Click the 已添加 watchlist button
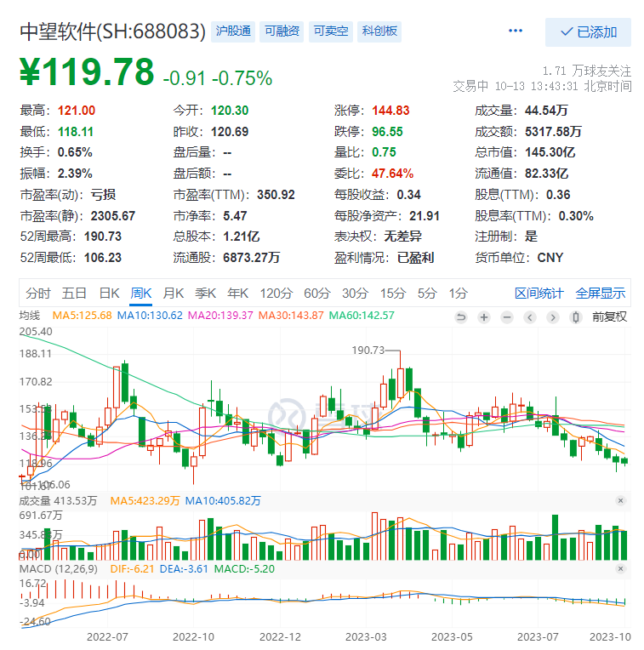The height and width of the screenshot is (650, 644). pos(588,32)
